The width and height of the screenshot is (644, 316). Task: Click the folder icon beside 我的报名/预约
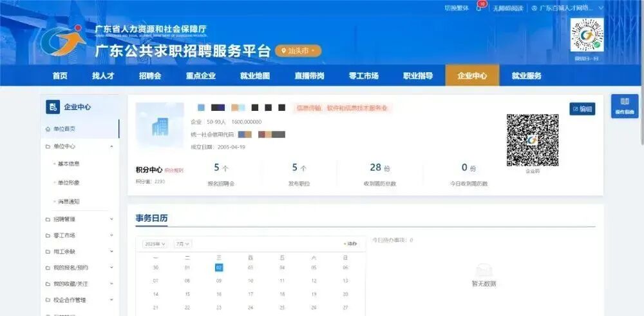click(x=48, y=268)
